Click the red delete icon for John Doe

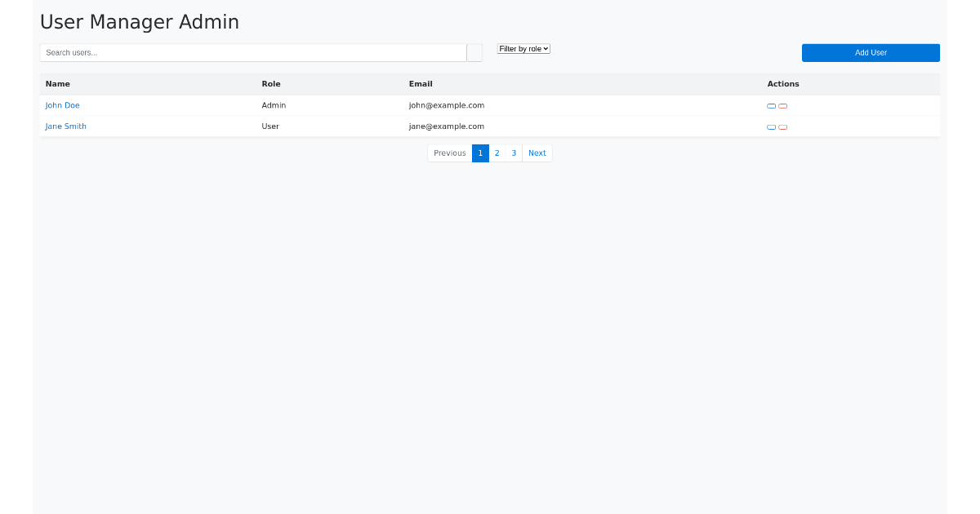click(782, 105)
